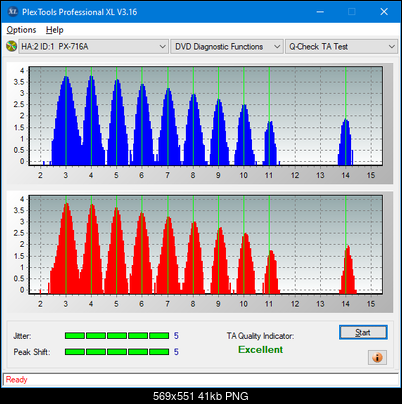
Task: Click the Jitter score value 5
Action: 176,336
